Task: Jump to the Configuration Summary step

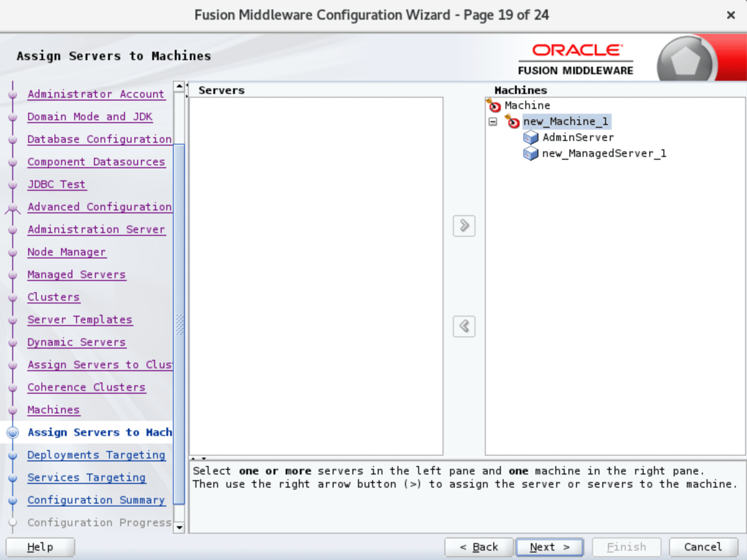Action: coord(96,500)
